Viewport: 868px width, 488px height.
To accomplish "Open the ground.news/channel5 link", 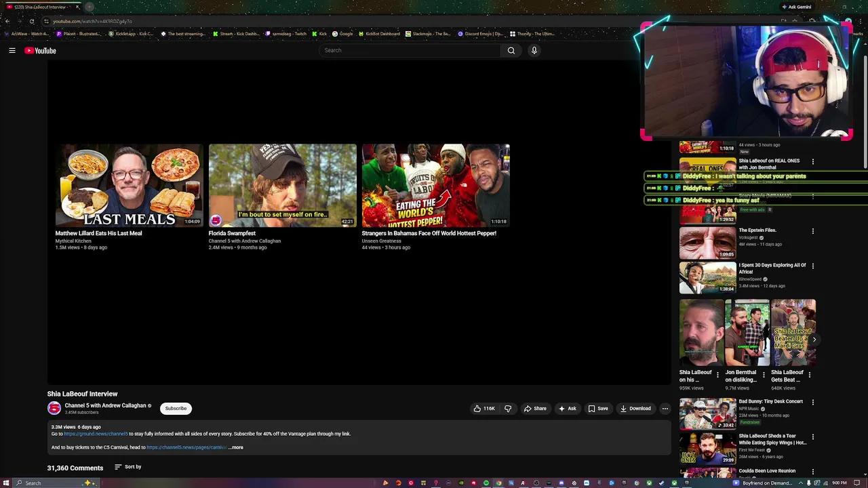I will [x=96, y=434].
